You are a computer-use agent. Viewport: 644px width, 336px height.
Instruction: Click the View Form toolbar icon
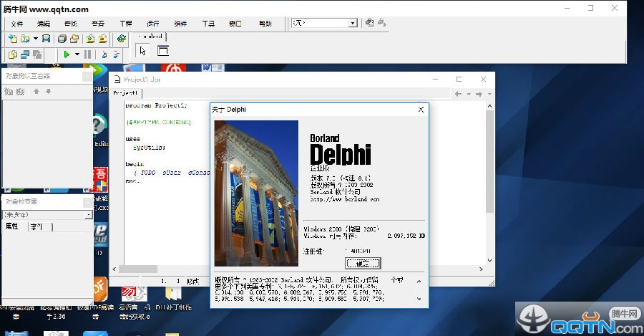pyautogui.click(x=25, y=54)
